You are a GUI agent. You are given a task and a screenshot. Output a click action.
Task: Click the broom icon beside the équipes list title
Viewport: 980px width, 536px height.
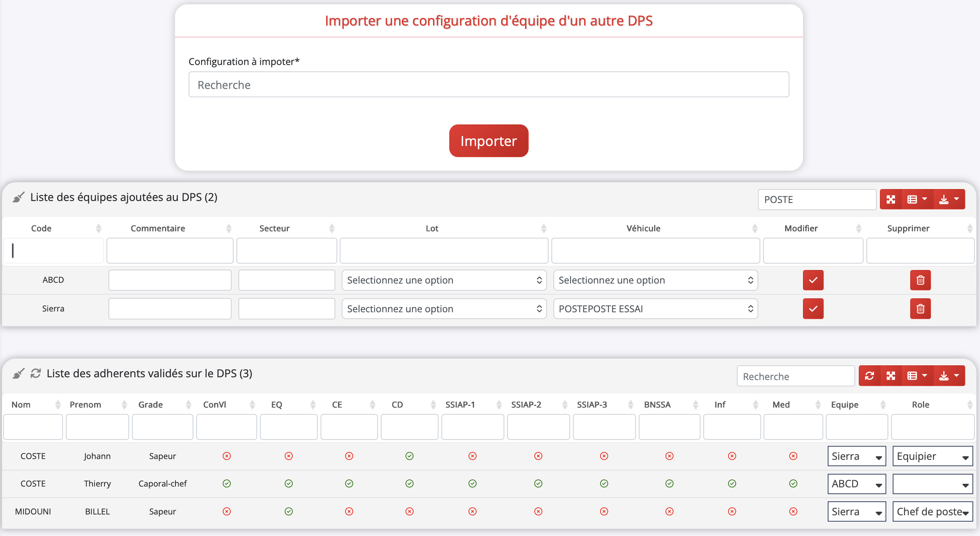pos(18,197)
